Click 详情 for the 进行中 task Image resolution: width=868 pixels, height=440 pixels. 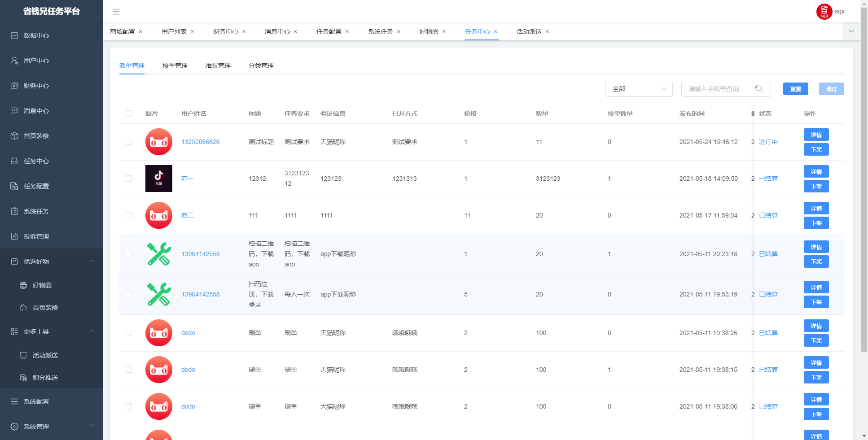(816, 135)
